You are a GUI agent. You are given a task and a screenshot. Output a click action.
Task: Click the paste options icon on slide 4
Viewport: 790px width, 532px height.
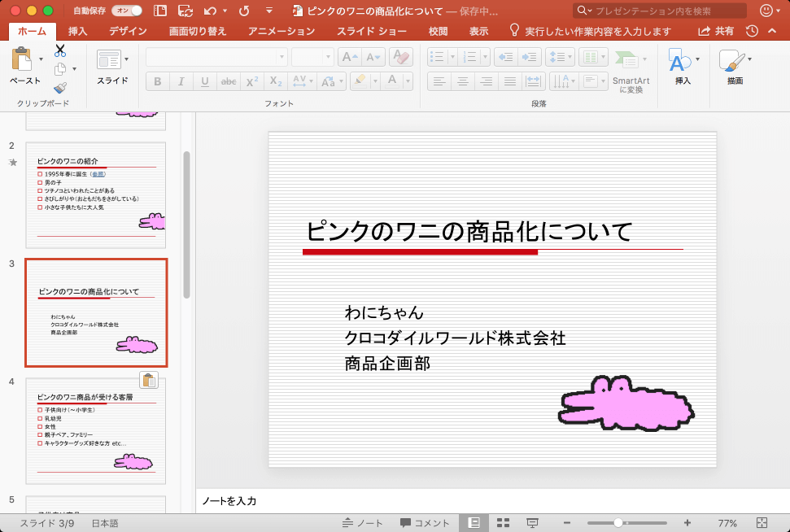click(x=149, y=380)
